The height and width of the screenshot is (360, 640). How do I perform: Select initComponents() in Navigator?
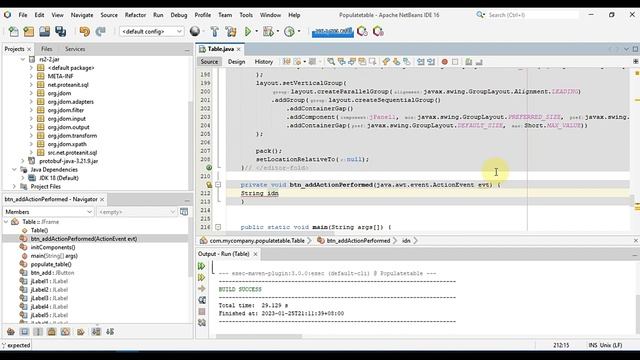point(53,247)
